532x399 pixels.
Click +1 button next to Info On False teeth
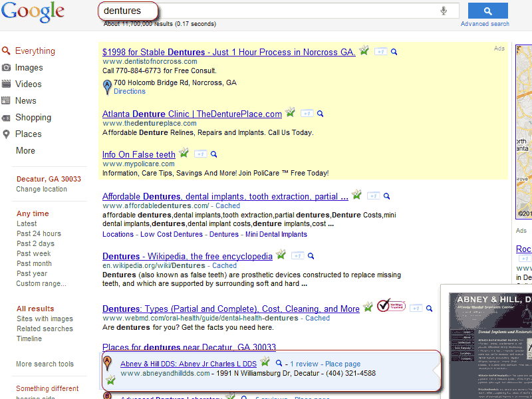201,154
